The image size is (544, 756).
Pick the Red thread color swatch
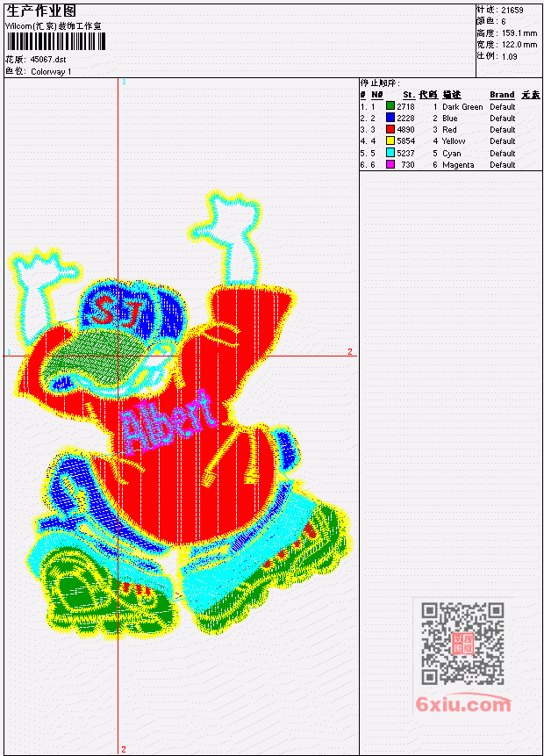390,129
